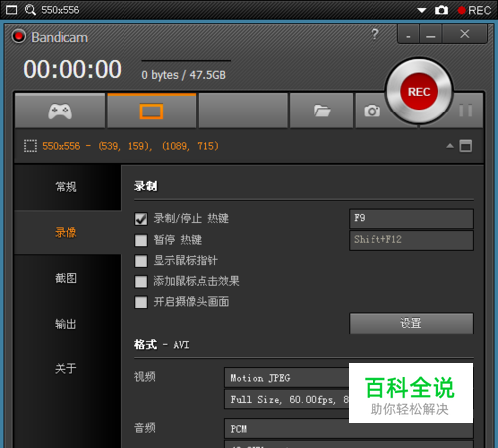The height and width of the screenshot is (448, 498).
Task: Open the 关于 sidebar tab
Action: pos(68,368)
